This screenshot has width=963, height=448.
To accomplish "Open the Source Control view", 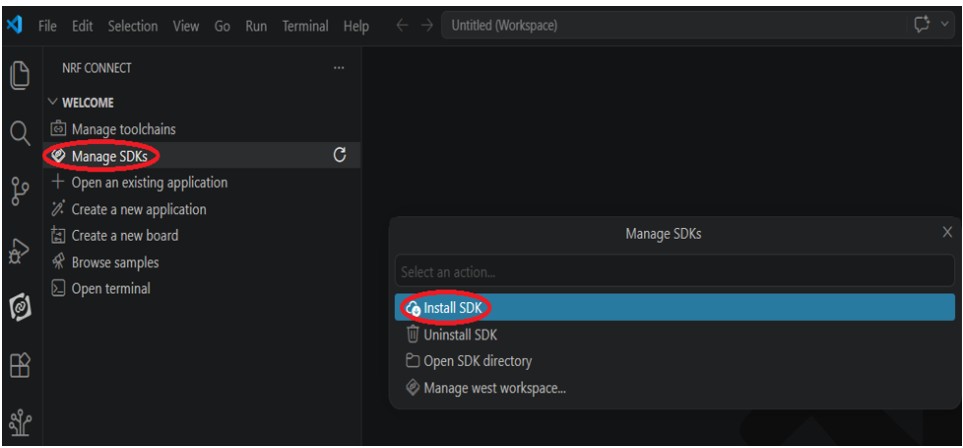I will (20, 191).
